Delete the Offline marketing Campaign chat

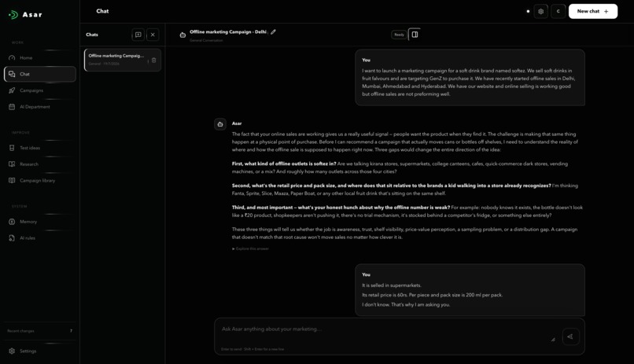[x=153, y=61]
